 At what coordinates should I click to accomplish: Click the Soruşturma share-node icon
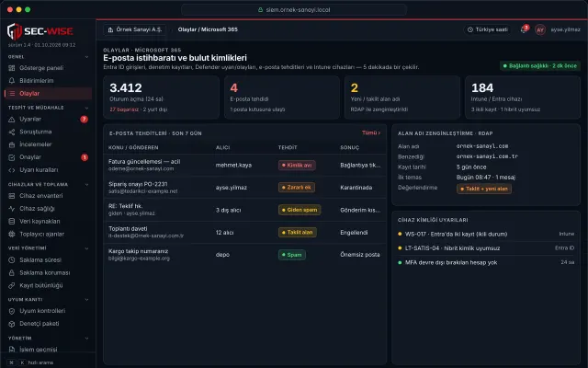coord(12,132)
